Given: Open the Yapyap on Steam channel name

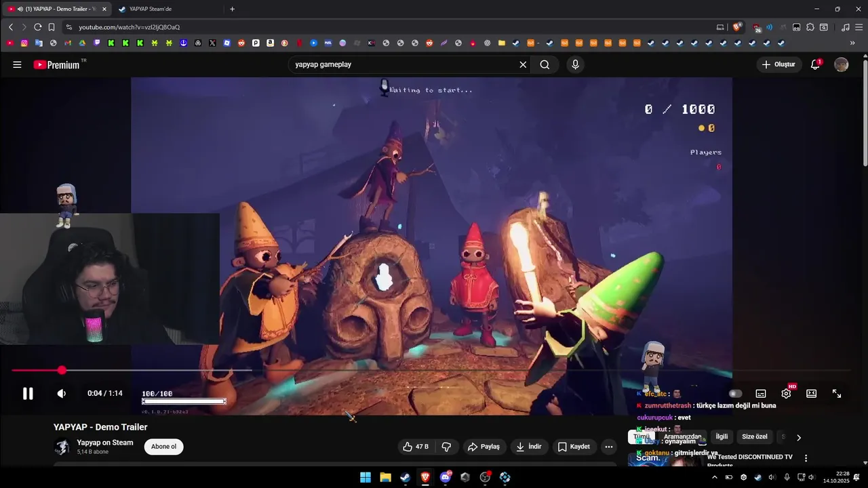Looking at the screenshot, I should point(105,443).
